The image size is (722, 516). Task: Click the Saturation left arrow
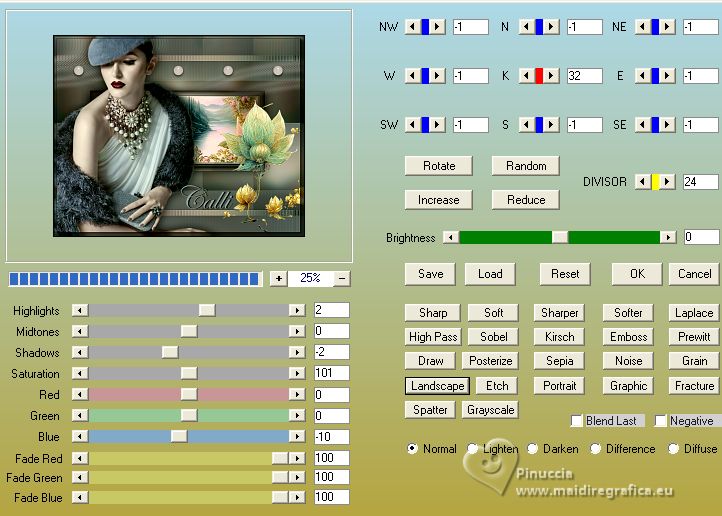coord(80,373)
